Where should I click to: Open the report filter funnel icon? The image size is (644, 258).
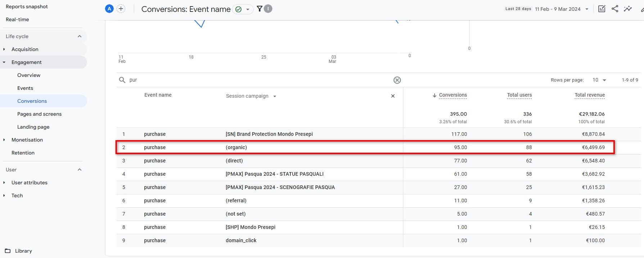259,9
